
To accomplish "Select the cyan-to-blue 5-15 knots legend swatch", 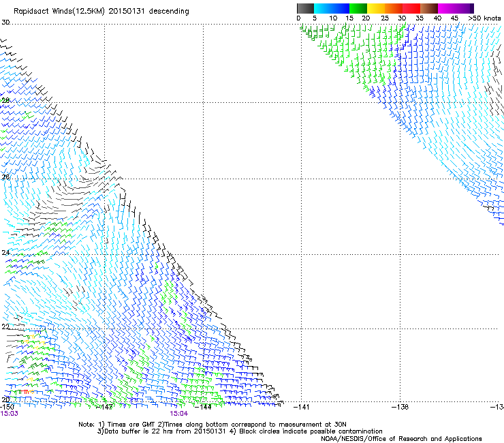I will pos(332,8).
